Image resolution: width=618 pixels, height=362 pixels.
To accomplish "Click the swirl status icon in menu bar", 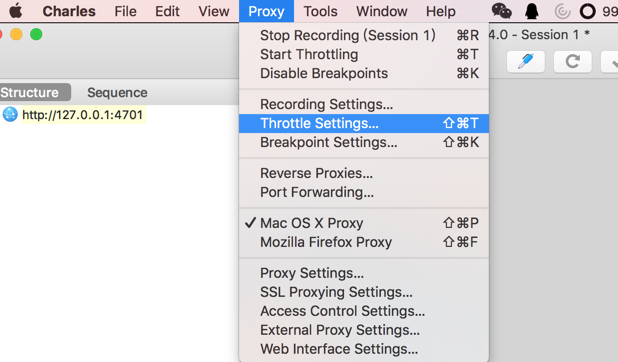I will point(562,11).
